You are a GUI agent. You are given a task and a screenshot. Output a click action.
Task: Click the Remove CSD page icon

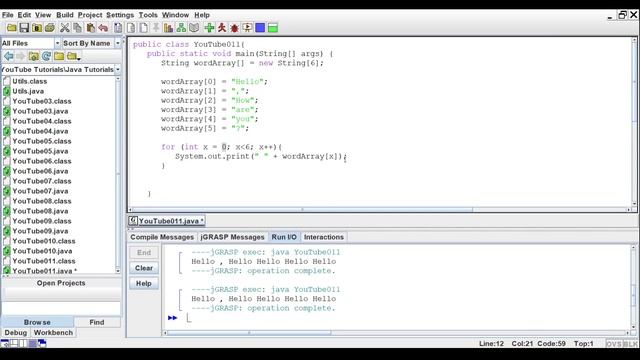tap(131, 28)
